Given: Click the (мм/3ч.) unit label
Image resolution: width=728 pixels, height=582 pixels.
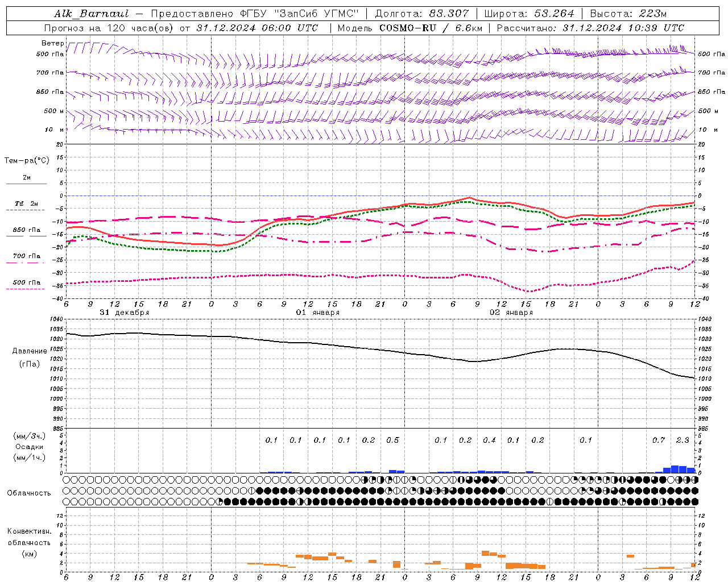Looking at the screenshot, I should 28,436.
